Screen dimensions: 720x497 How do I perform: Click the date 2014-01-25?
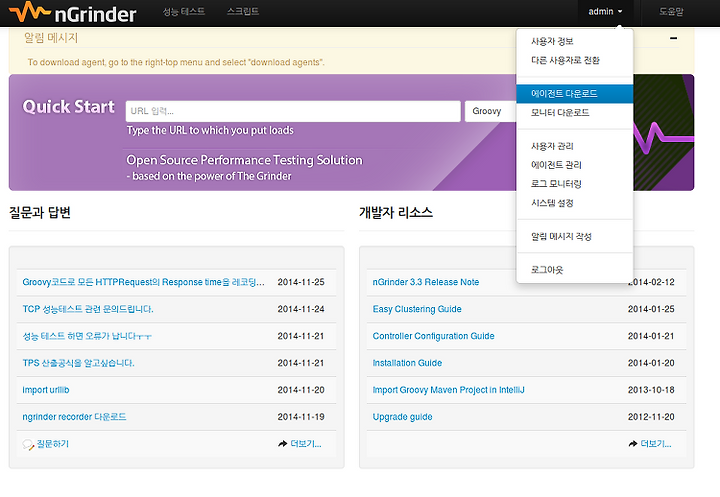(651, 309)
